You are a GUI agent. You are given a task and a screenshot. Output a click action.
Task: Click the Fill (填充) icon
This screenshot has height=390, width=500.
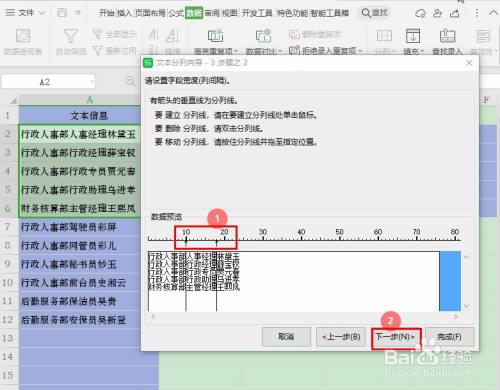pos(413,36)
